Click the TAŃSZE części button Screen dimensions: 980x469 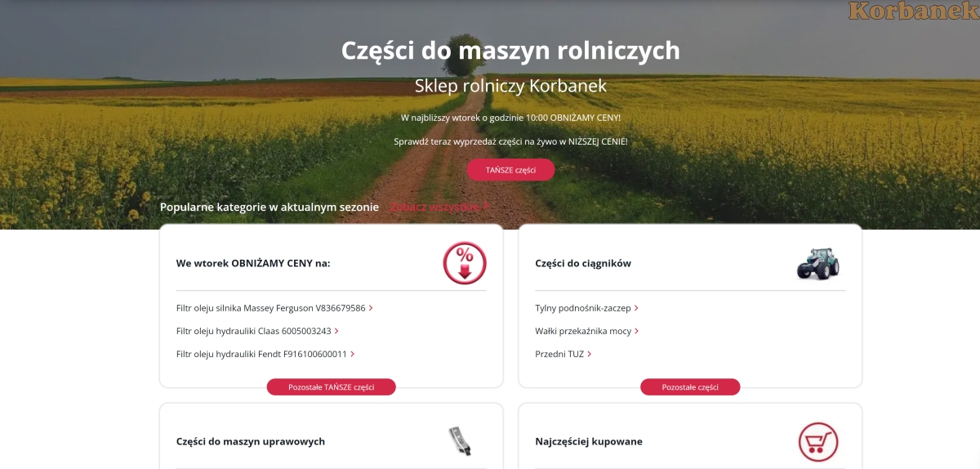[x=510, y=170]
